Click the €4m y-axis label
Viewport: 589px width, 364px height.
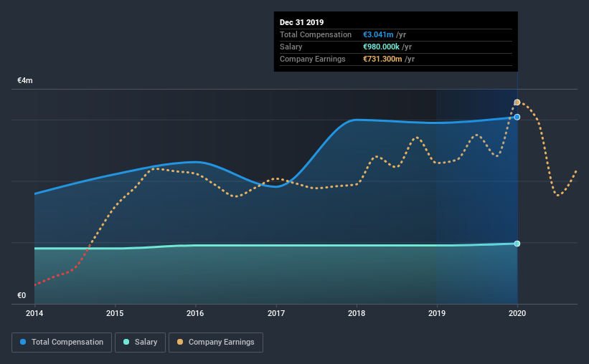pyautogui.click(x=25, y=81)
